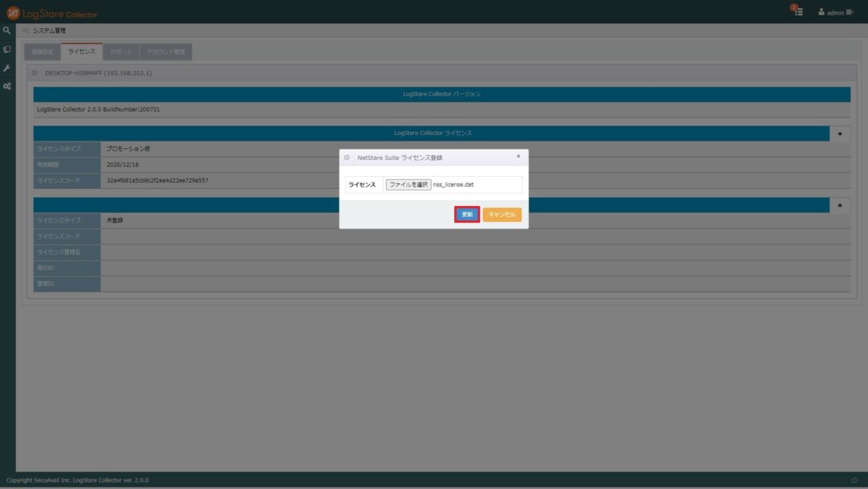The width and height of the screenshot is (868, 489).
Task: Click the plus button on the lower license section
Action: click(840, 205)
